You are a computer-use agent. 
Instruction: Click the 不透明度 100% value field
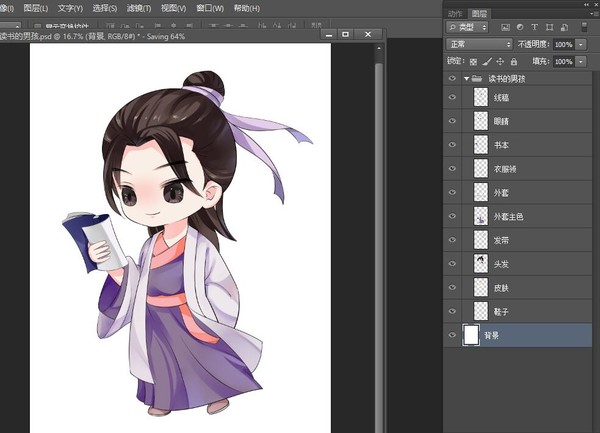tap(564, 44)
